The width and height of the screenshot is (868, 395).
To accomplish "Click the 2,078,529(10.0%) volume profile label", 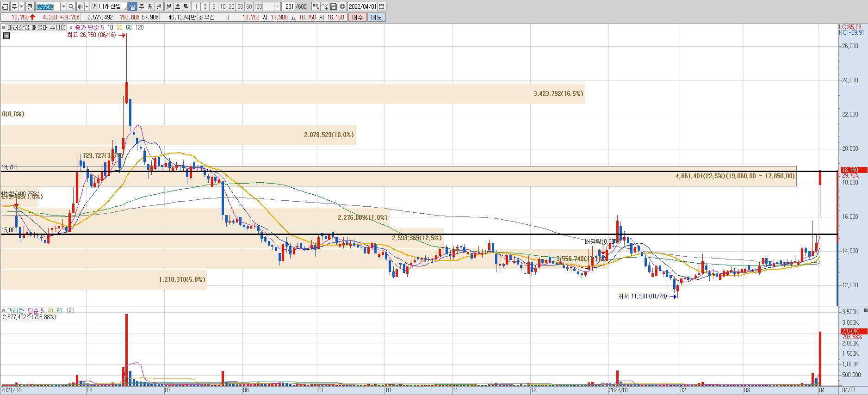I will pyautogui.click(x=329, y=135).
